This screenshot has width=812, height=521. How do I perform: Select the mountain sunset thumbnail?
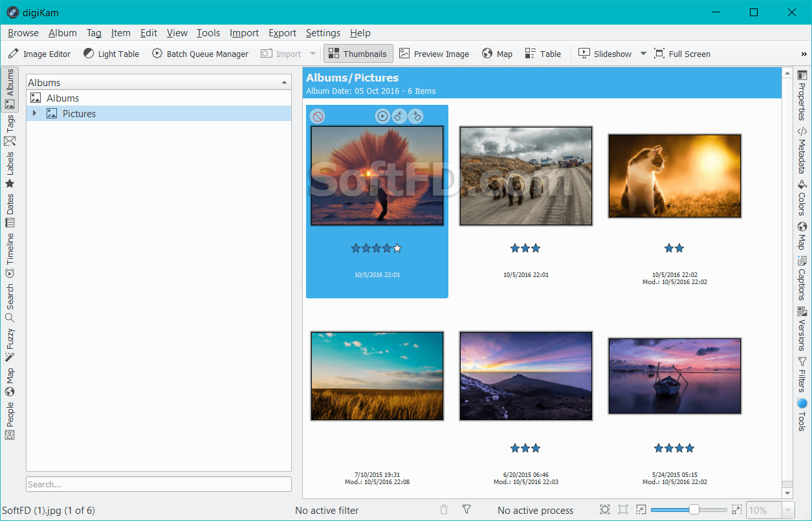point(526,376)
